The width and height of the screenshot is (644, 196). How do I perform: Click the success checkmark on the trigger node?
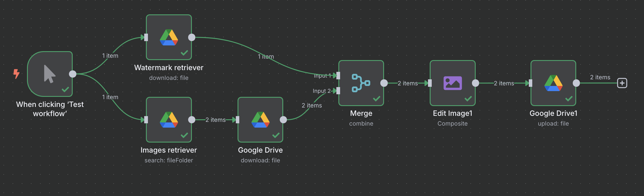coord(65,89)
